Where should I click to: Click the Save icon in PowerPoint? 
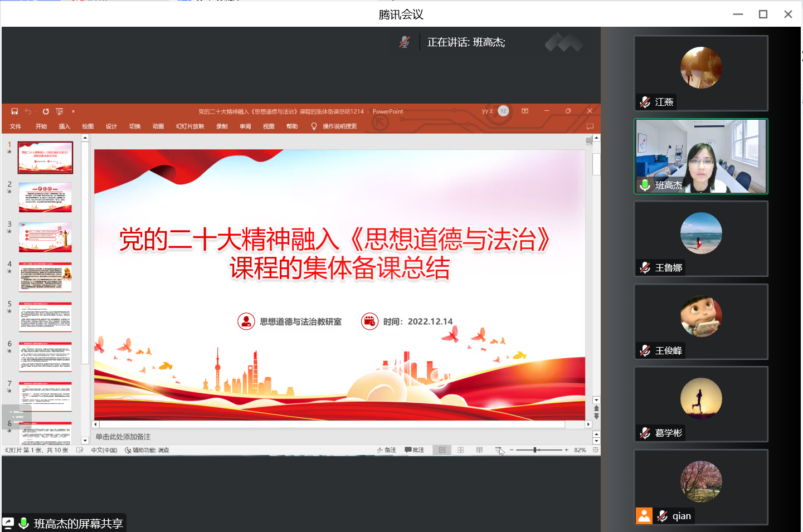(x=14, y=111)
